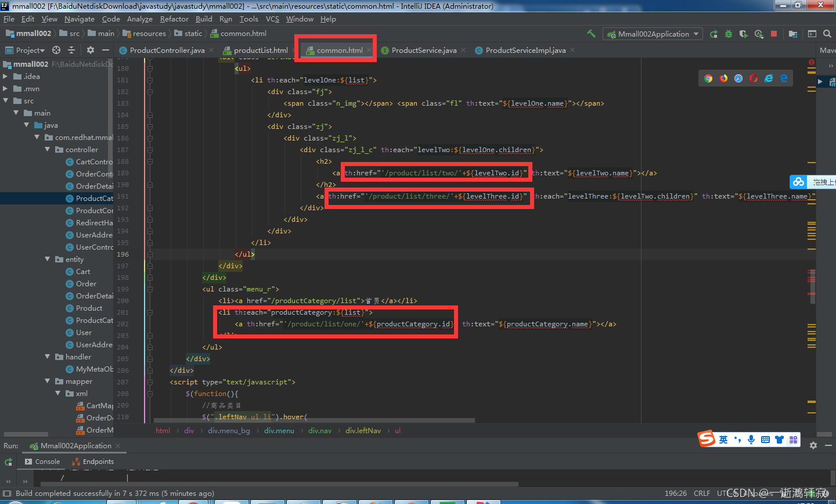Preview common.html in Edge

point(784,78)
